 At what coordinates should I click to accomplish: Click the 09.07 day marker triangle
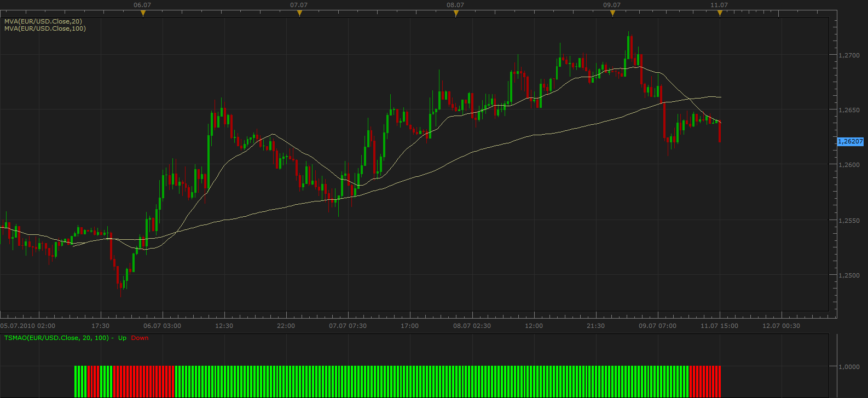pyautogui.click(x=612, y=14)
